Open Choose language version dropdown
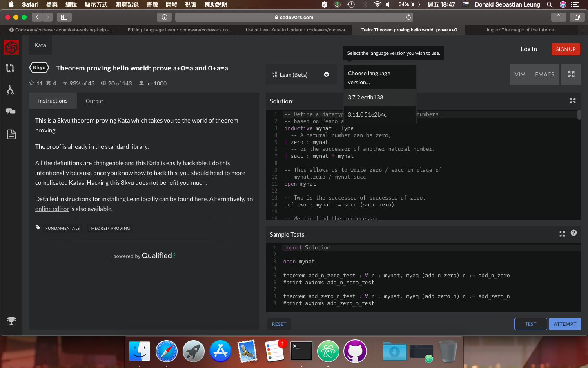 coord(380,77)
